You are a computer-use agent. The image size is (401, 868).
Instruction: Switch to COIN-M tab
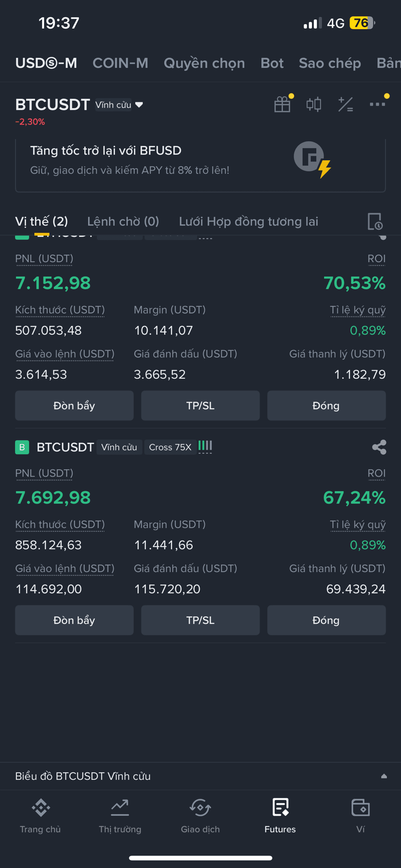click(x=120, y=63)
